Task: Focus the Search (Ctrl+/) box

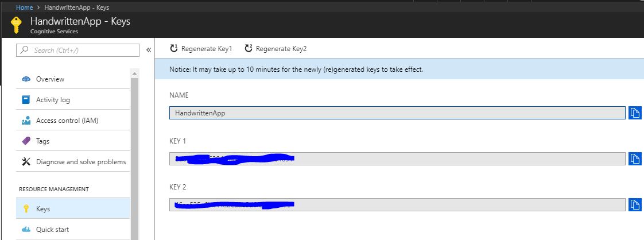Action: pos(77,50)
